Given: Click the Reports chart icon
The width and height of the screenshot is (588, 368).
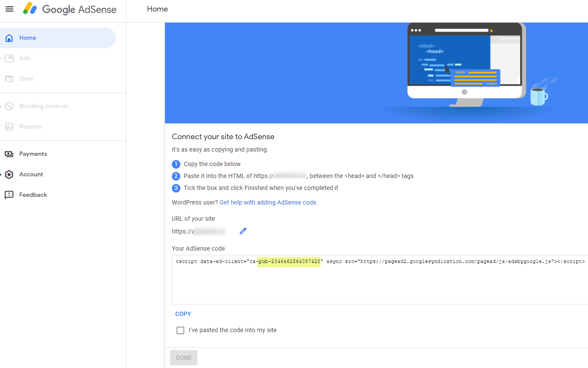Looking at the screenshot, I should tap(9, 127).
